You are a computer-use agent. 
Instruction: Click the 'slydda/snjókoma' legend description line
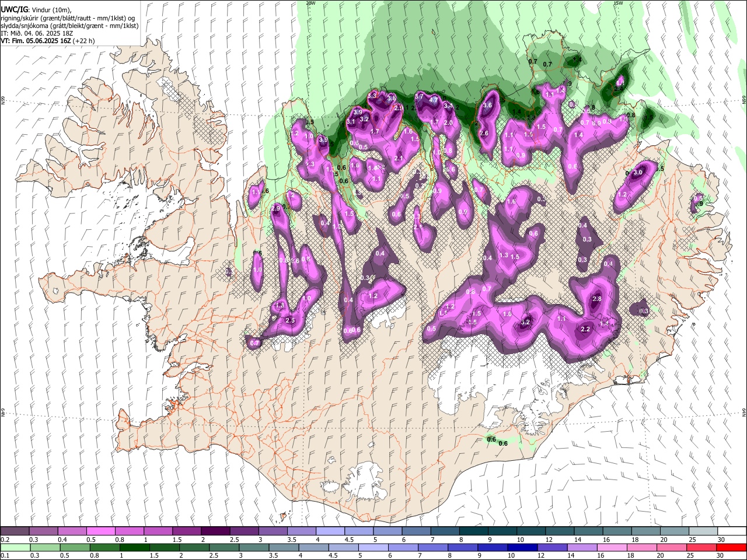(x=69, y=26)
